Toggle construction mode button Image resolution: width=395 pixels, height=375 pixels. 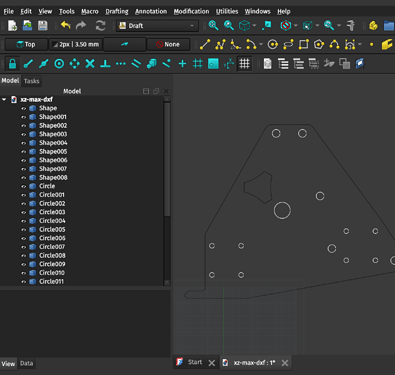[x=124, y=44]
